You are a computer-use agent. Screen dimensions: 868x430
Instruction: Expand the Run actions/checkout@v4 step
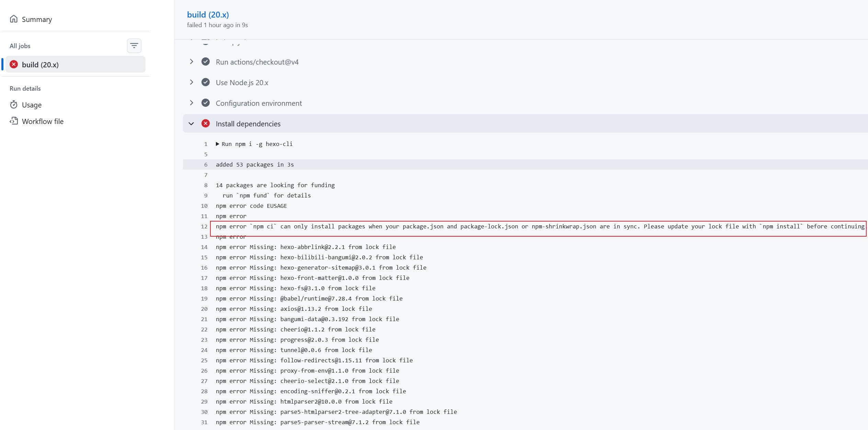192,62
